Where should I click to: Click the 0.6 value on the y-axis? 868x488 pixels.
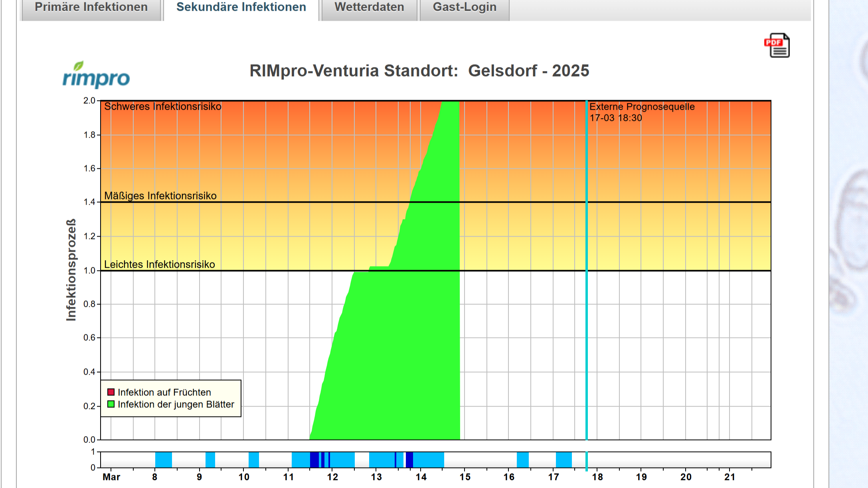(89, 338)
